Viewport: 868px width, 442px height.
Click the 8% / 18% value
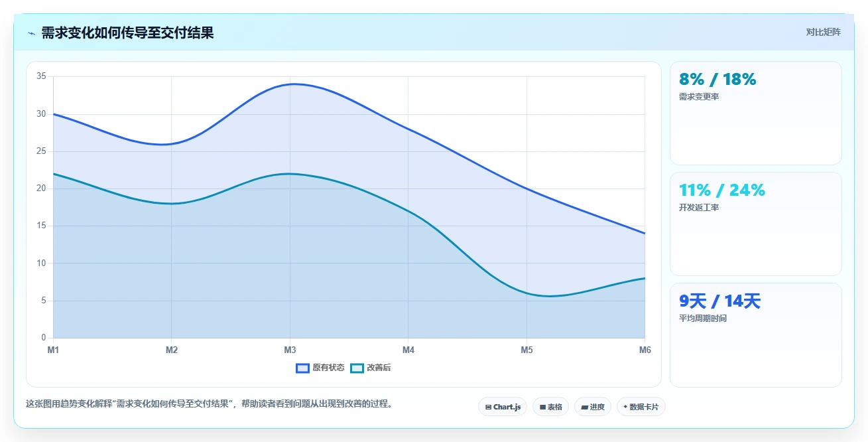717,80
